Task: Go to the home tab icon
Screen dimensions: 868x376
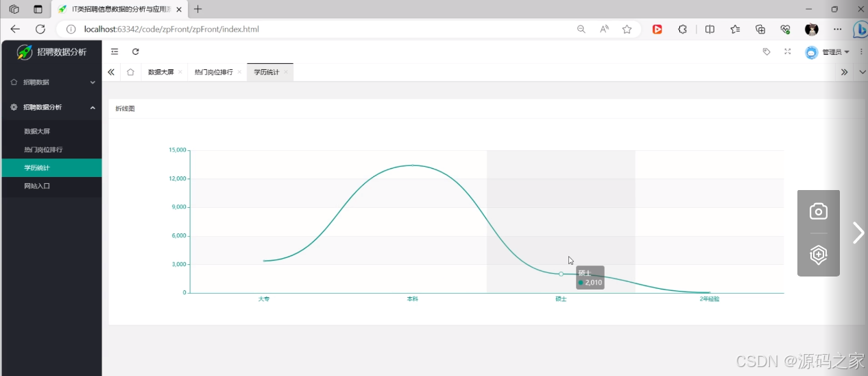Action: pyautogui.click(x=130, y=72)
